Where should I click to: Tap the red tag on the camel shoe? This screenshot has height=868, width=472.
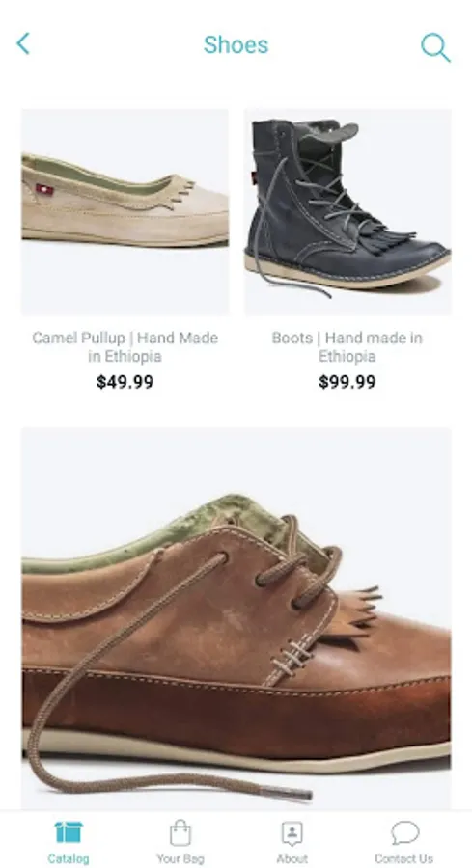tap(44, 189)
